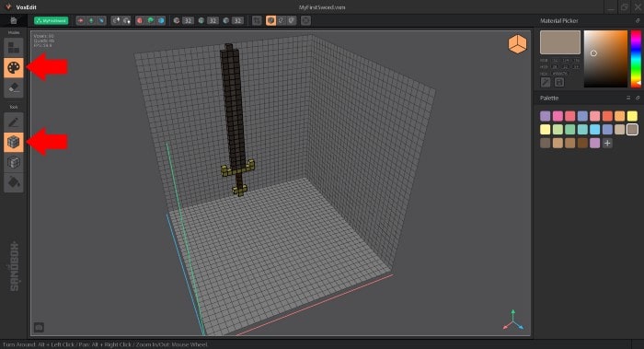Activate the Eyedropper in Material Picker
The height and width of the screenshot is (349, 644).
[546, 82]
